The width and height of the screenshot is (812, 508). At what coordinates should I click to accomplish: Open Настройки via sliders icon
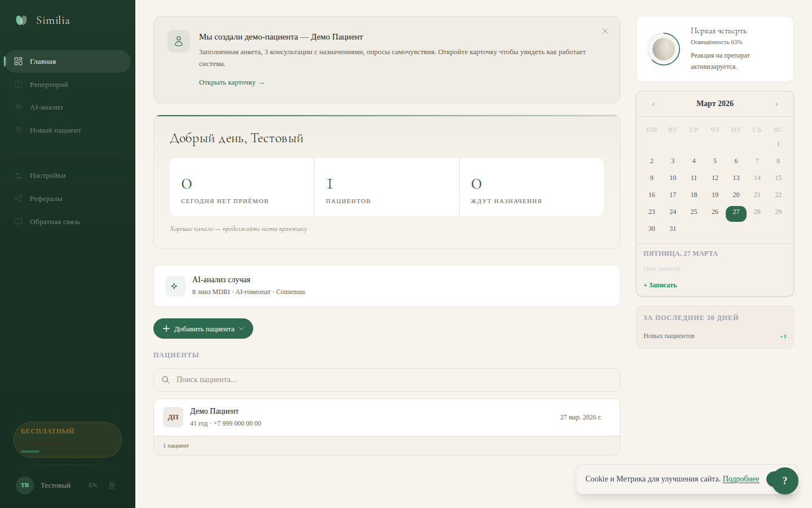(x=19, y=176)
